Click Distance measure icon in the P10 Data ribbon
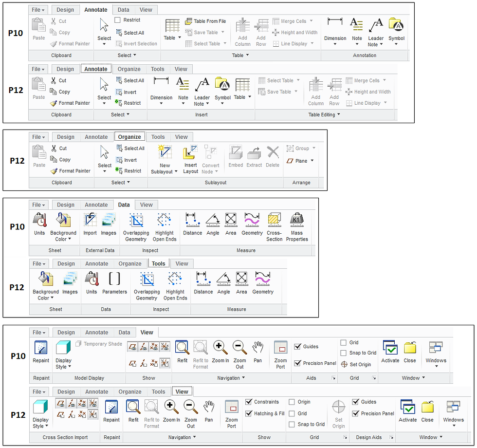The image size is (477, 448). 193,220
